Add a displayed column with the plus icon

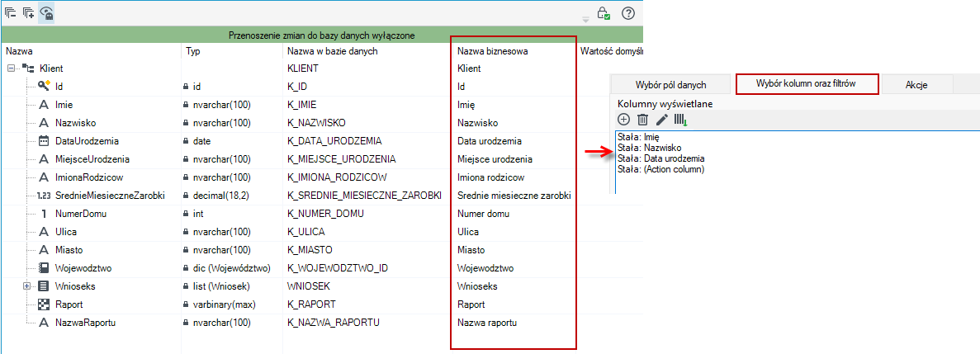[x=624, y=120]
